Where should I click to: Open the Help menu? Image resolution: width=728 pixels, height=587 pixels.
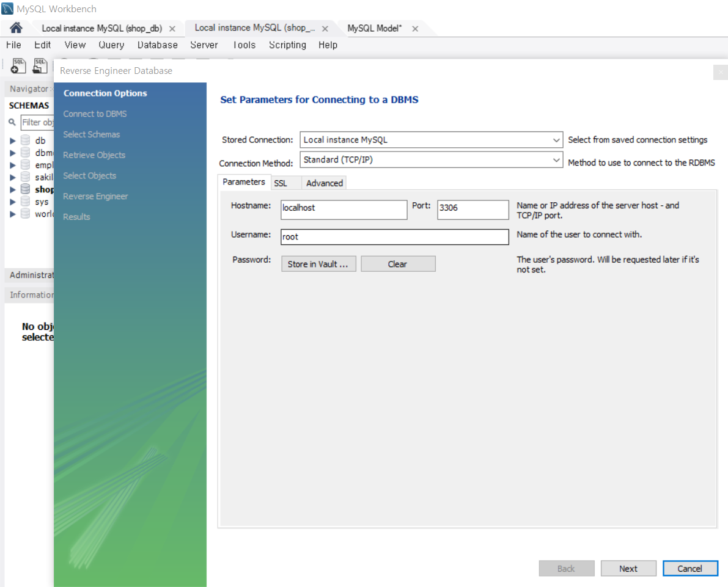click(328, 45)
